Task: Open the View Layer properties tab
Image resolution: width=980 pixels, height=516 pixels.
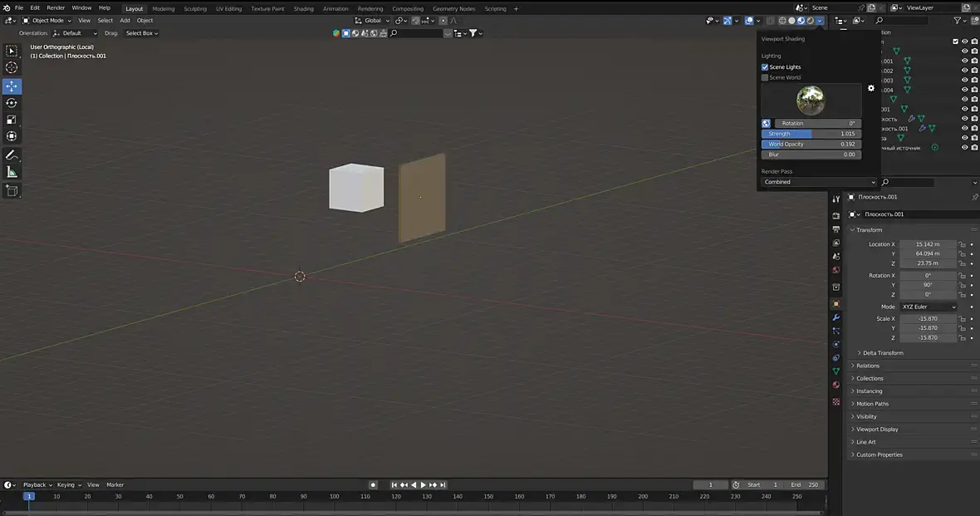Action: (836, 243)
